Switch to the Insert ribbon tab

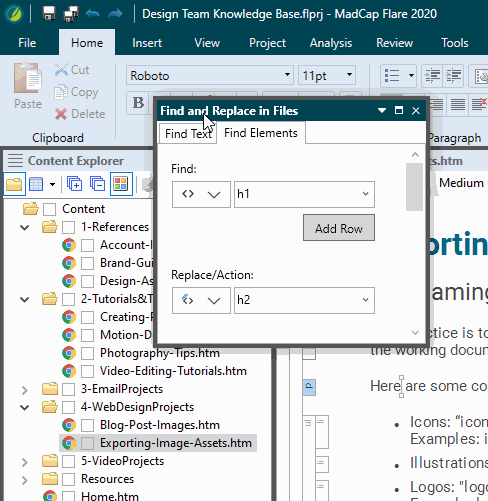[x=147, y=43]
